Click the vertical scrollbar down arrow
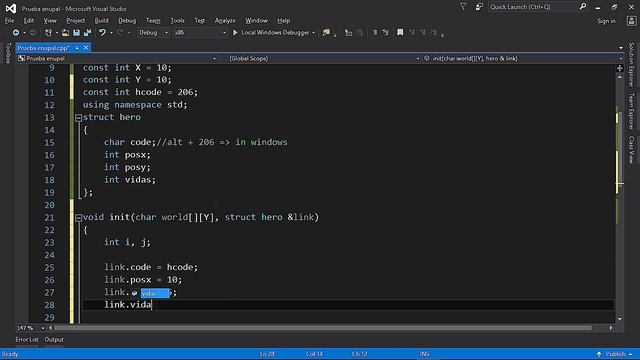 (620, 319)
